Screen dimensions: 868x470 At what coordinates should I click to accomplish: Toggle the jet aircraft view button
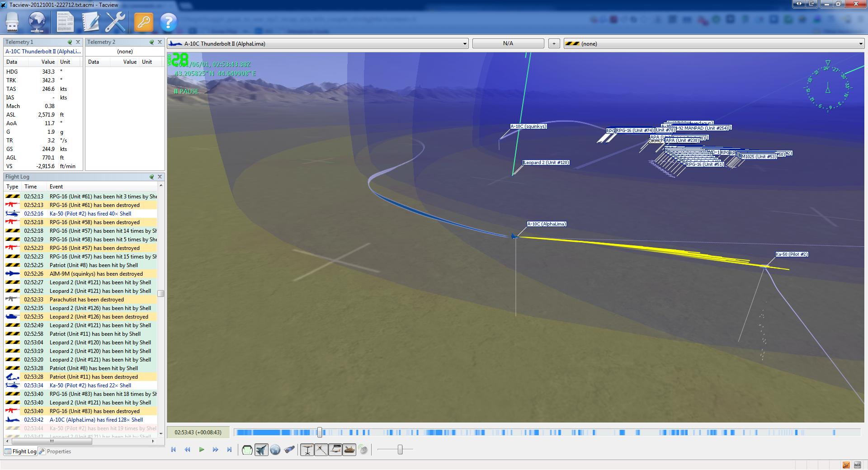point(261,450)
